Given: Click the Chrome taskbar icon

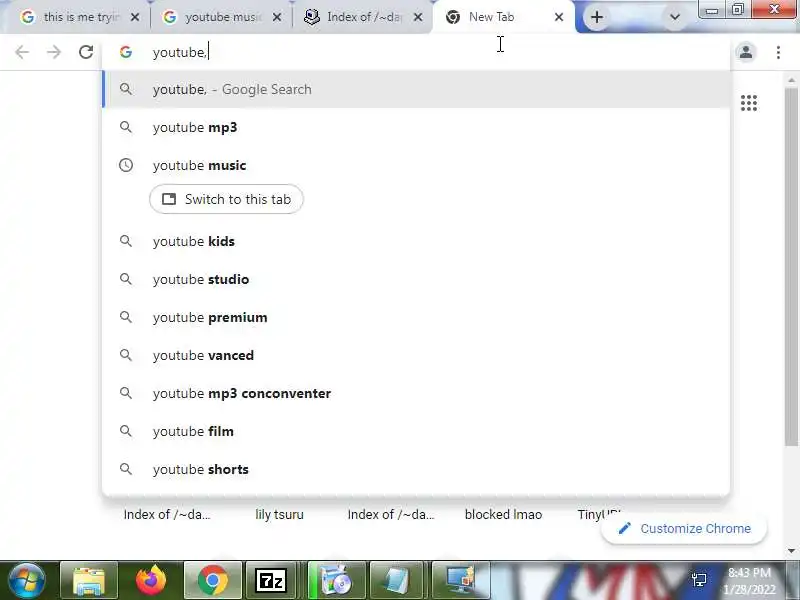Looking at the screenshot, I should pos(213,581).
